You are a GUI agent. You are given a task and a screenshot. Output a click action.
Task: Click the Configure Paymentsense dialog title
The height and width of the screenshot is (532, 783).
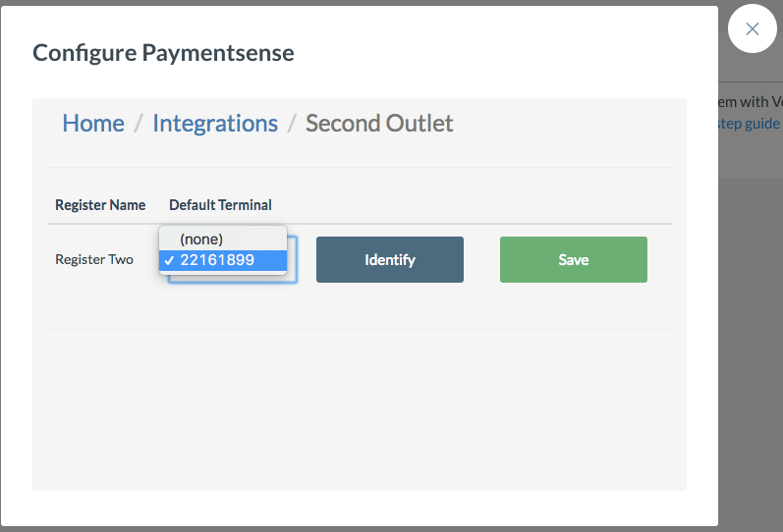pos(163,53)
